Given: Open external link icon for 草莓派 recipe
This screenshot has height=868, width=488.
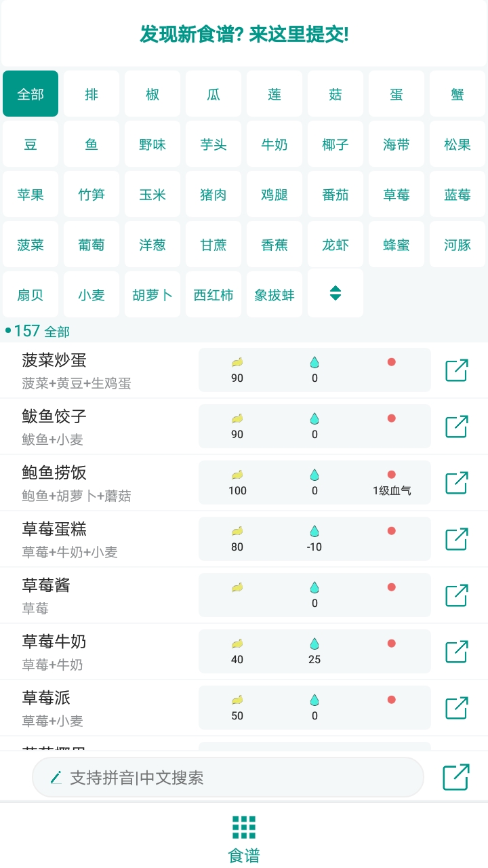Looking at the screenshot, I should (x=456, y=708).
